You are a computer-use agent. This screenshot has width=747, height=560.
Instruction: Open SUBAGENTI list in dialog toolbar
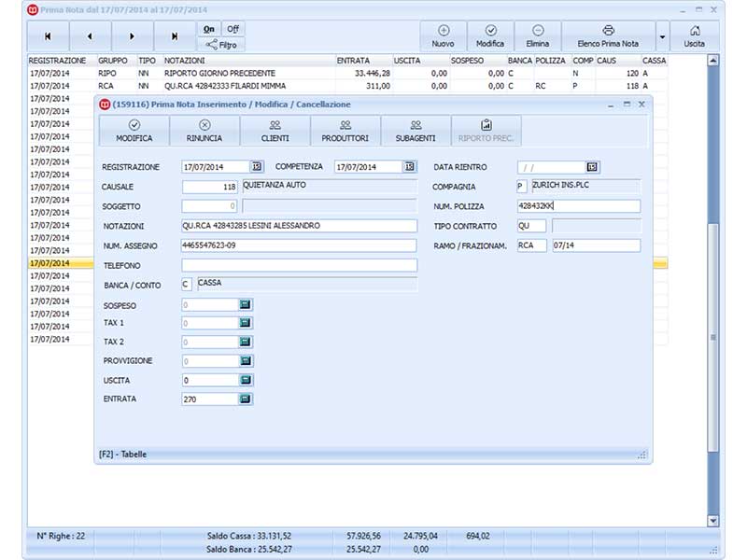pos(416,131)
